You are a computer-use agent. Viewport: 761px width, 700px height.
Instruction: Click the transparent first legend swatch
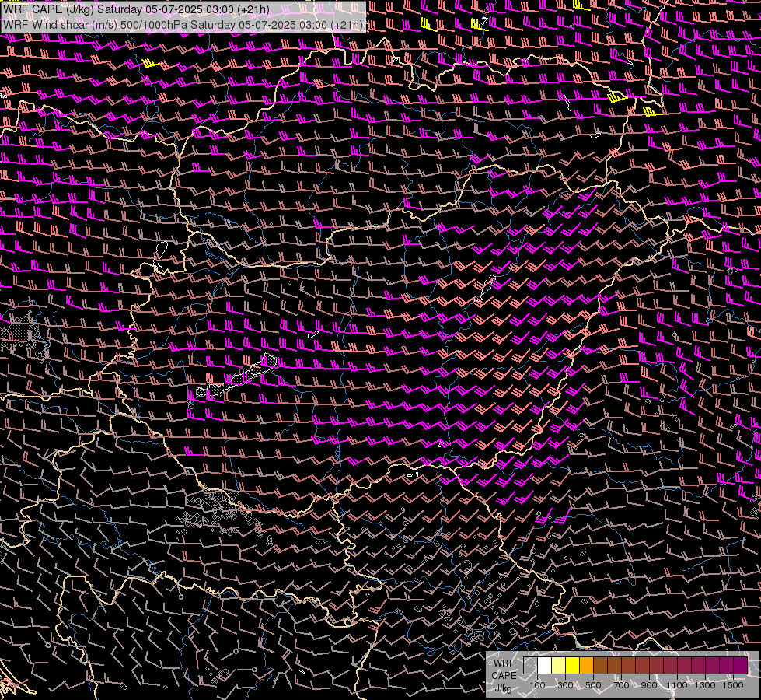pos(530,666)
